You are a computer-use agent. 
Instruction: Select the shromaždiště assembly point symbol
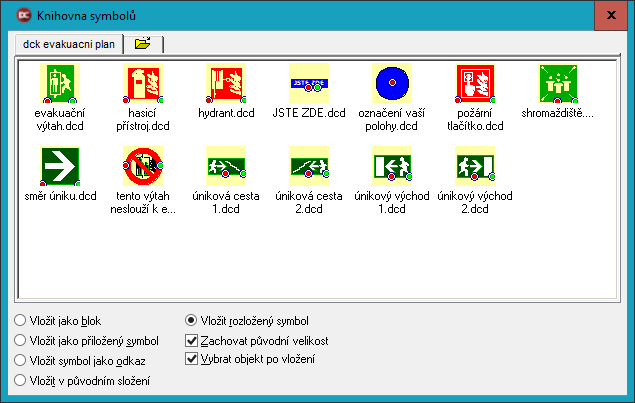(557, 84)
